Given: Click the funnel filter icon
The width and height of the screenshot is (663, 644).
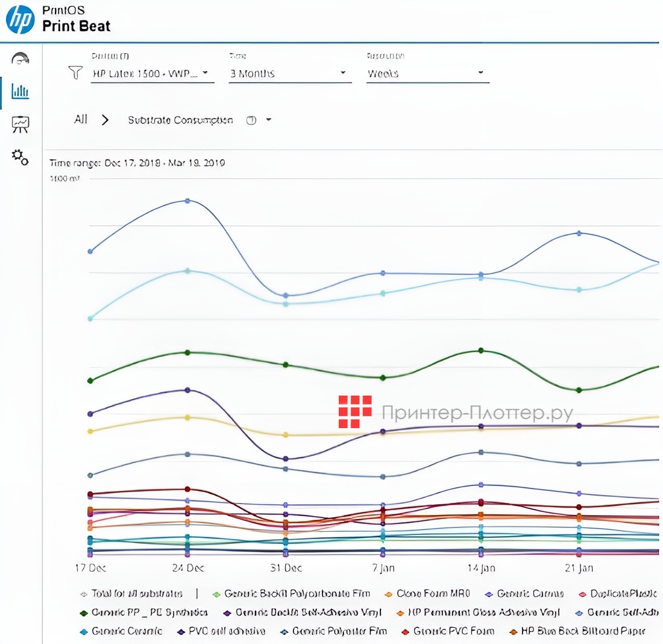Looking at the screenshot, I should click(75, 74).
